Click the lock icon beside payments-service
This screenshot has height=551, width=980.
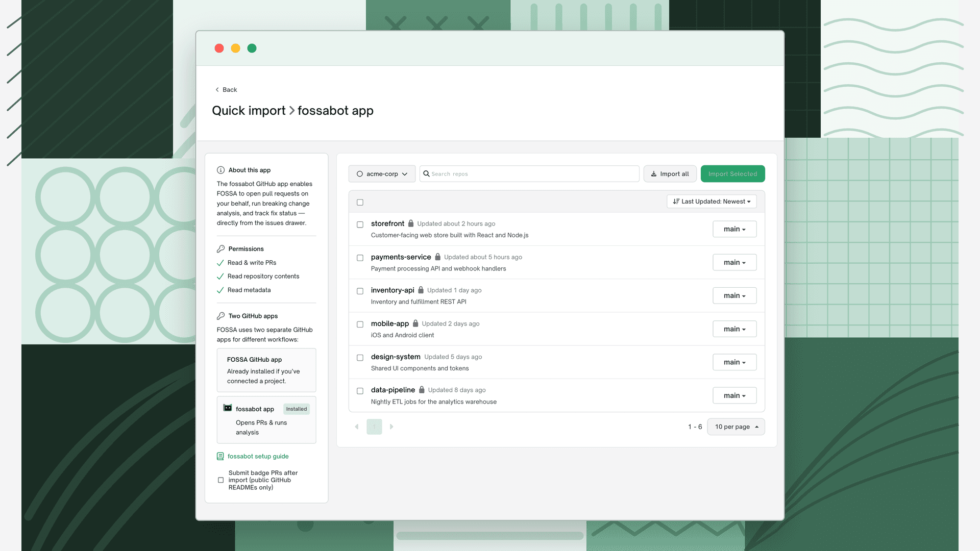click(x=437, y=257)
